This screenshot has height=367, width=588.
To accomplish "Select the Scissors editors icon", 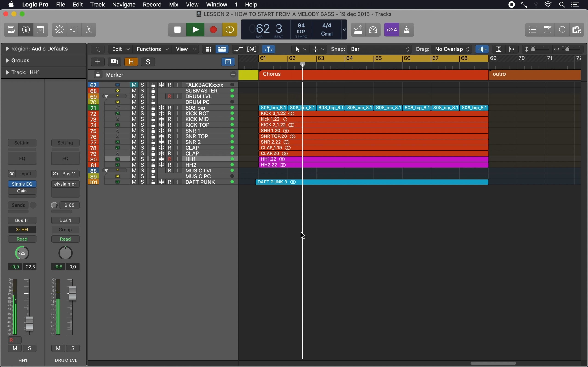I will click(x=89, y=30).
